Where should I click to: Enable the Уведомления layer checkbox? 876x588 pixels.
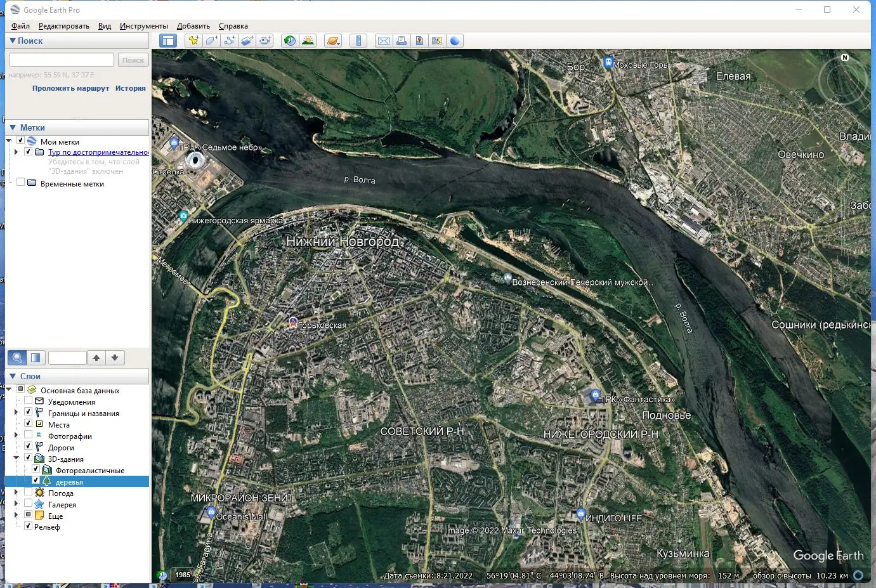(28, 401)
